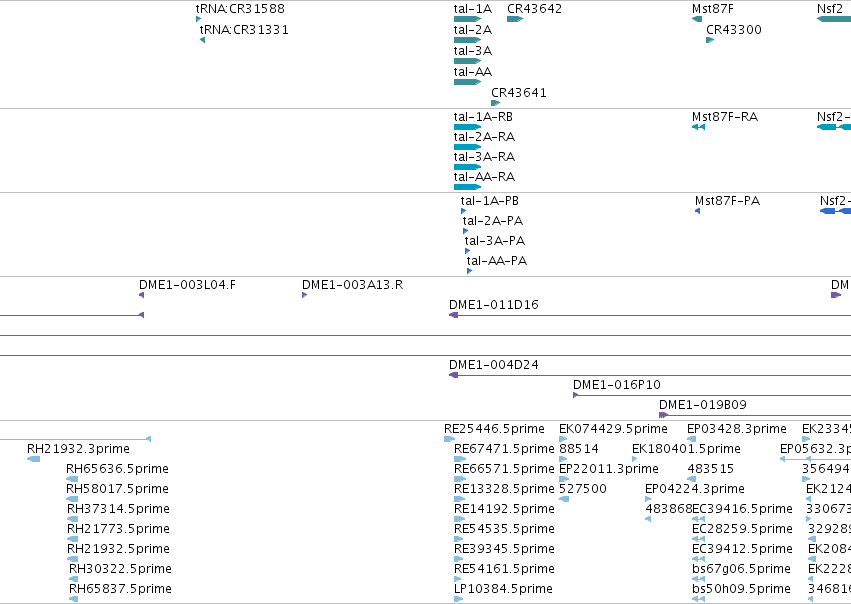The image size is (851, 604).
Task: Select EST EK074429.5prime
Action: (563, 439)
